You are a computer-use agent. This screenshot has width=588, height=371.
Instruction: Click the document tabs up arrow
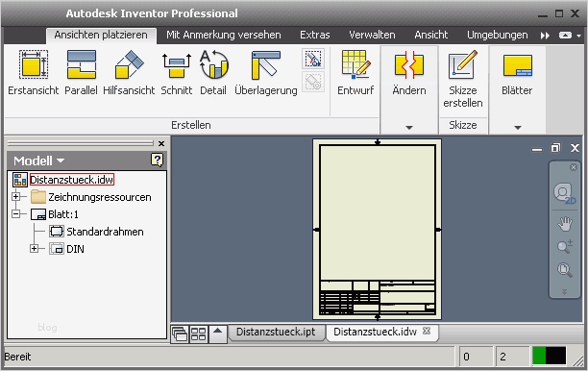218,334
